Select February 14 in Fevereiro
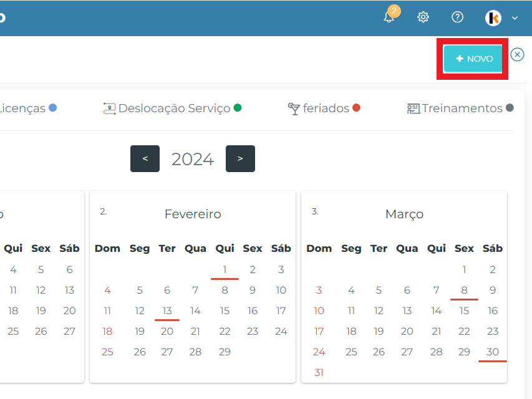 click(x=195, y=311)
